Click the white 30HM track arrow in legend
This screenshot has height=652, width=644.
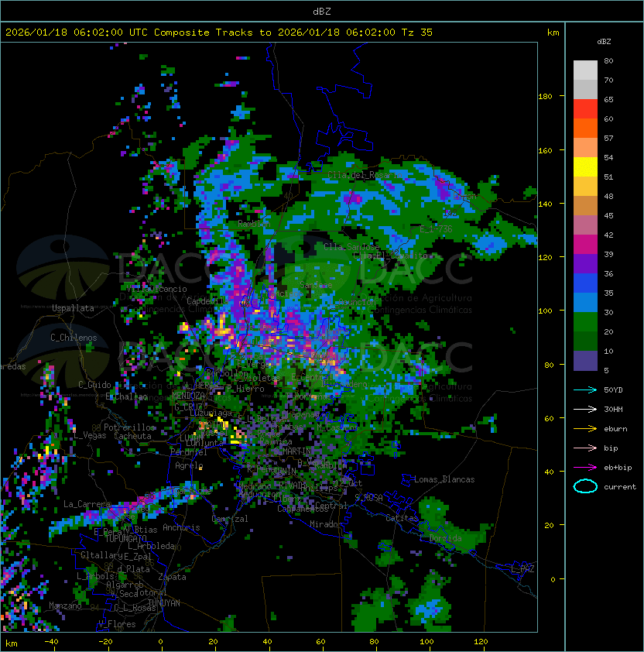coord(585,409)
